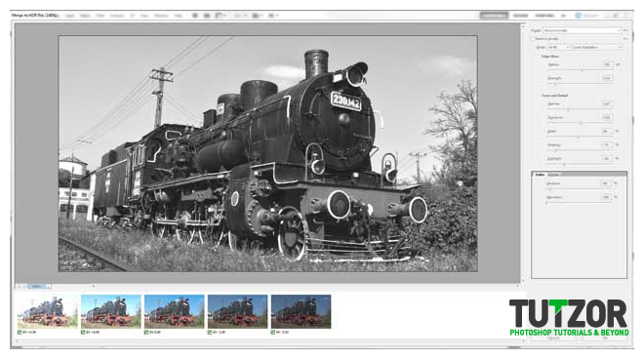Viewport: 644px width, 359px height.
Task: Select the darkest exposure thumbnail
Action: (302, 311)
